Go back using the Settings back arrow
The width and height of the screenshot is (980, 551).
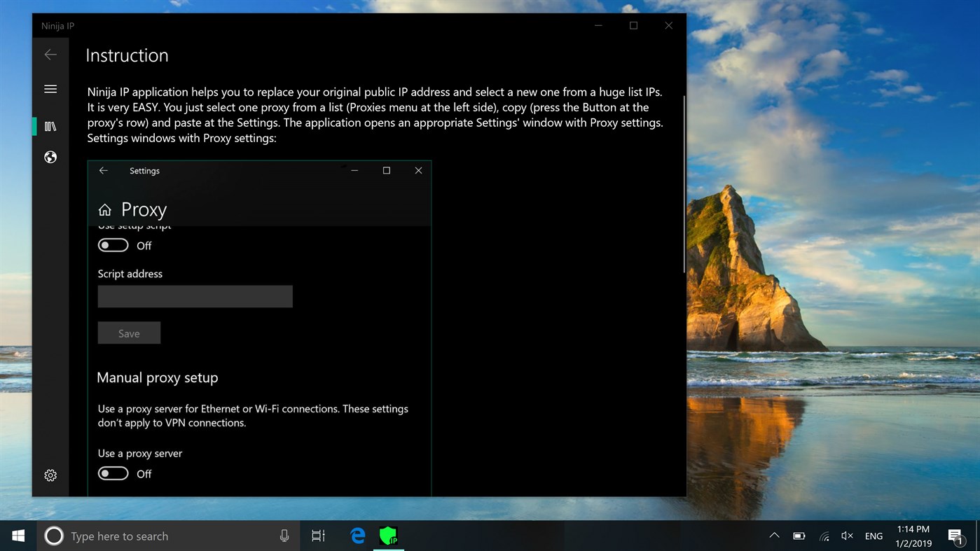pyautogui.click(x=103, y=170)
